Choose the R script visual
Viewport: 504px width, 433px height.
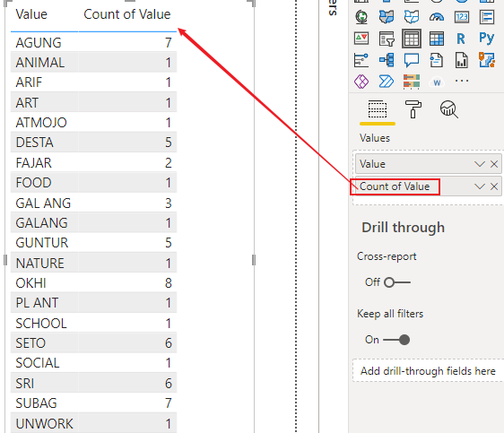pyautogui.click(x=461, y=39)
